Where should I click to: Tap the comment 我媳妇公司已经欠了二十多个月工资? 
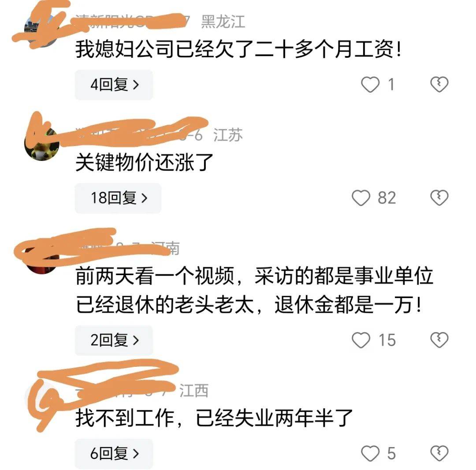coord(238,49)
